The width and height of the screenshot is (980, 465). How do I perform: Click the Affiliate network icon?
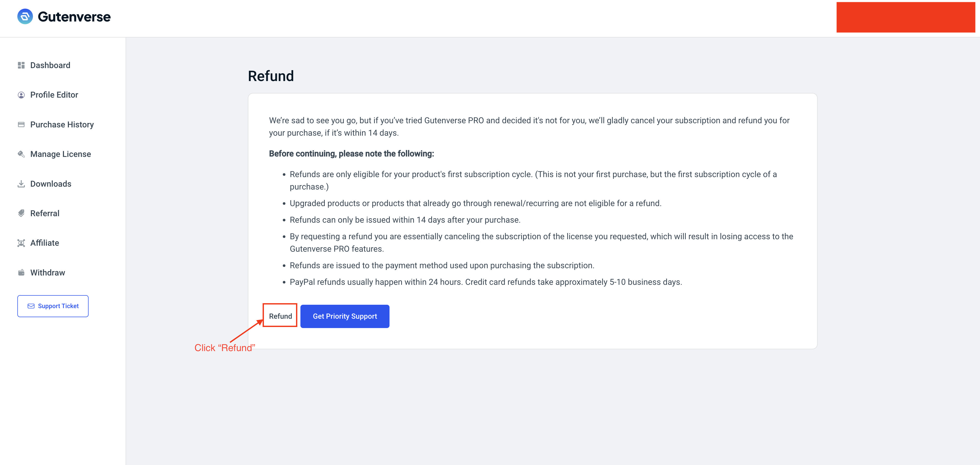[21, 243]
